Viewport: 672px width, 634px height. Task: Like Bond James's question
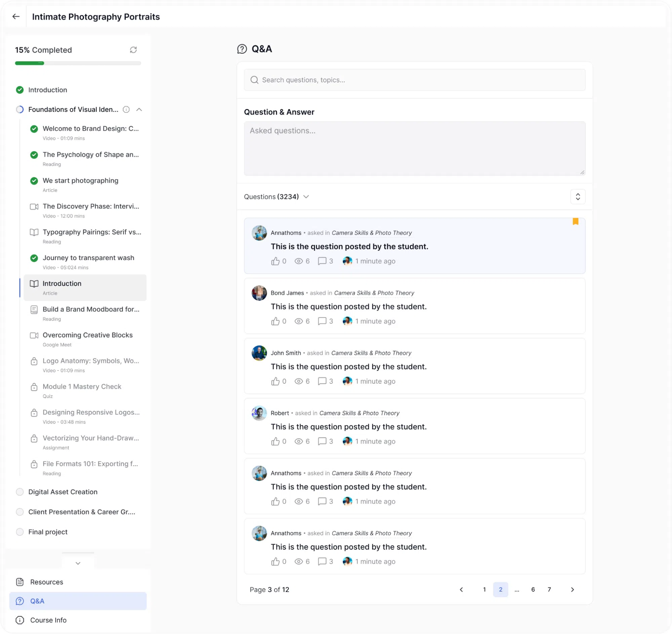(275, 321)
